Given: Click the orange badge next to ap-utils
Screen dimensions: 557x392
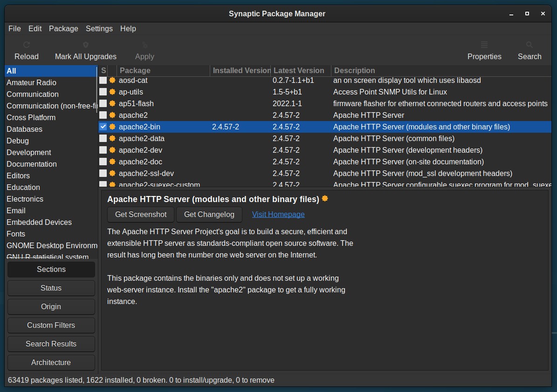Looking at the screenshot, I should click(112, 92).
